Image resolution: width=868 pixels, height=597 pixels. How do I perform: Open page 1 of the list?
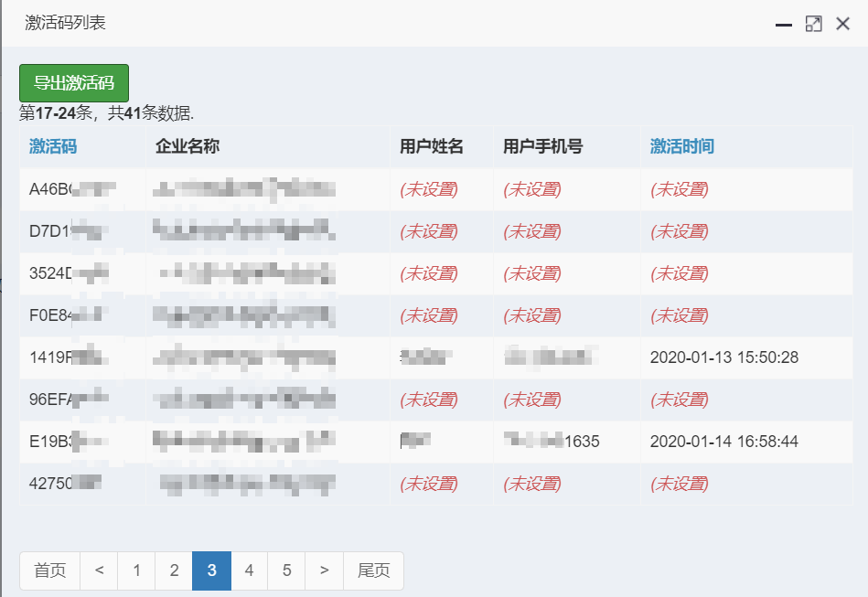point(136,570)
